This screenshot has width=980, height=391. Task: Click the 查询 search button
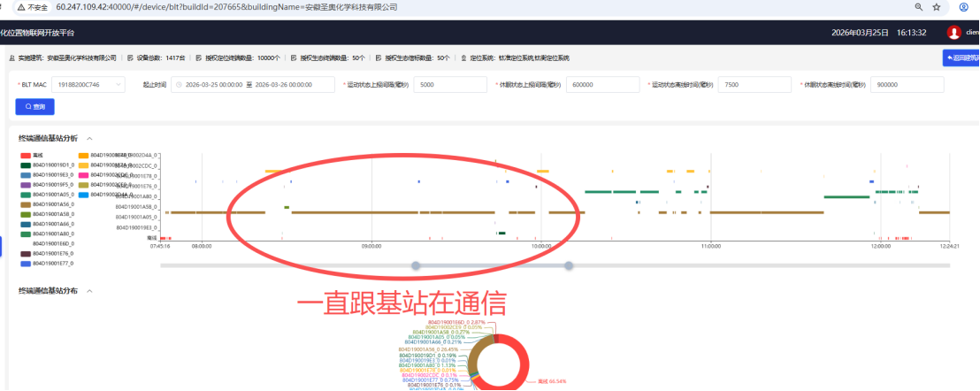35,107
